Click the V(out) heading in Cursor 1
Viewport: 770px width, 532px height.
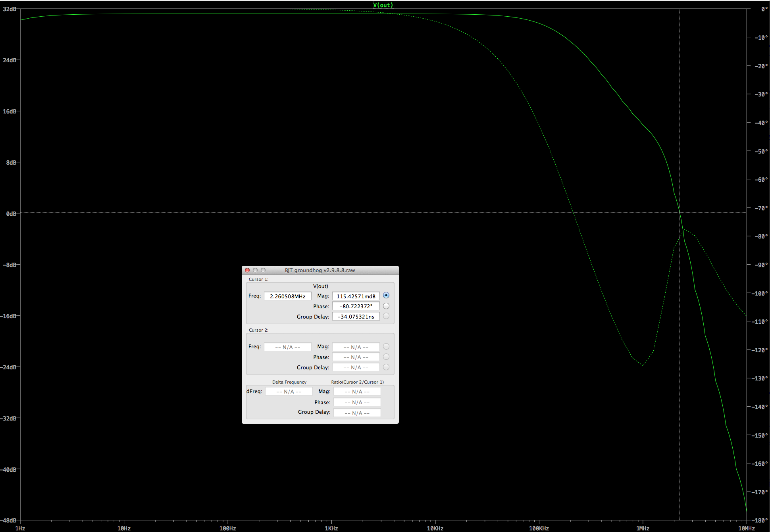(x=321, y=286)
